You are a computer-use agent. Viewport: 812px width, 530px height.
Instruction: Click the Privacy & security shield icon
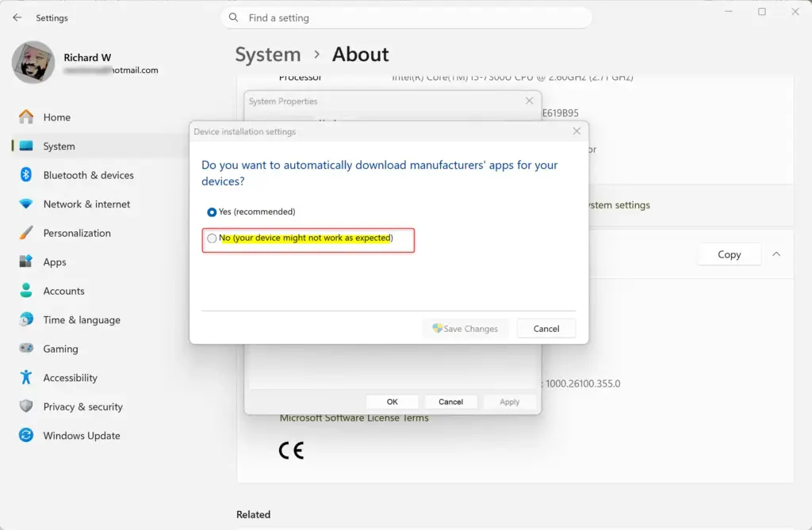26,406
